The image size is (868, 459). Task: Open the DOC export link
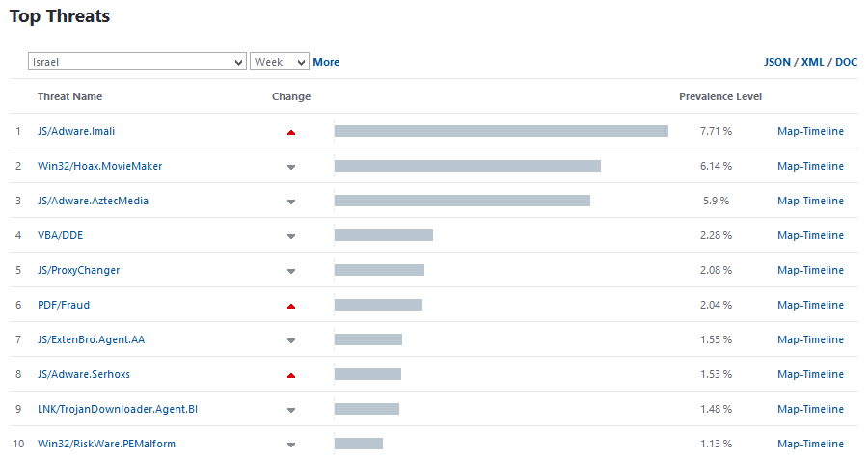(x=846, y=62)
